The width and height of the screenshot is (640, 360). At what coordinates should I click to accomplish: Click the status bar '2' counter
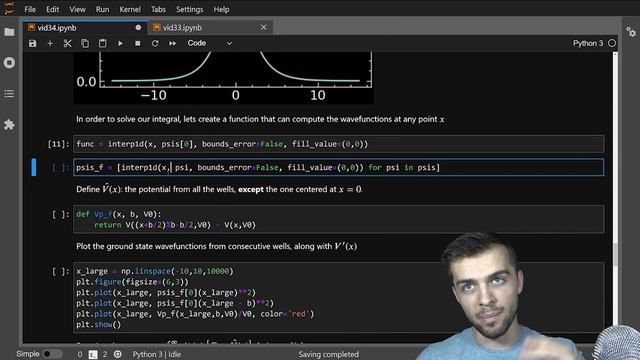[x=105, y=354]
